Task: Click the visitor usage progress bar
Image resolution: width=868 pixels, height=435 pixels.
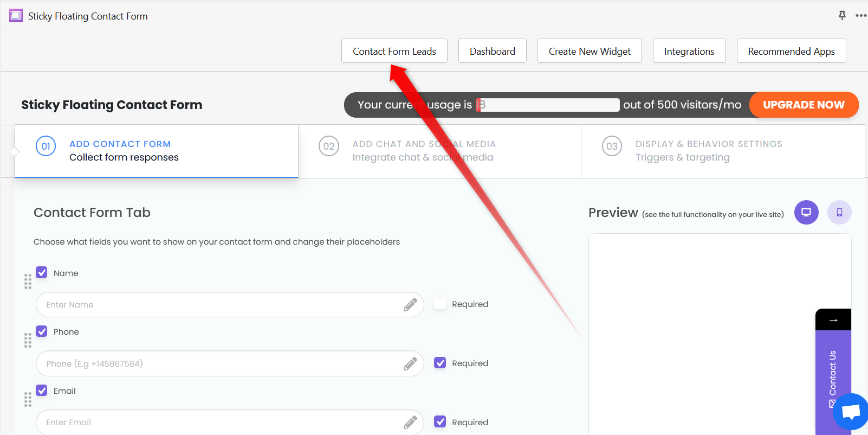Action: (x=548, y=105)
